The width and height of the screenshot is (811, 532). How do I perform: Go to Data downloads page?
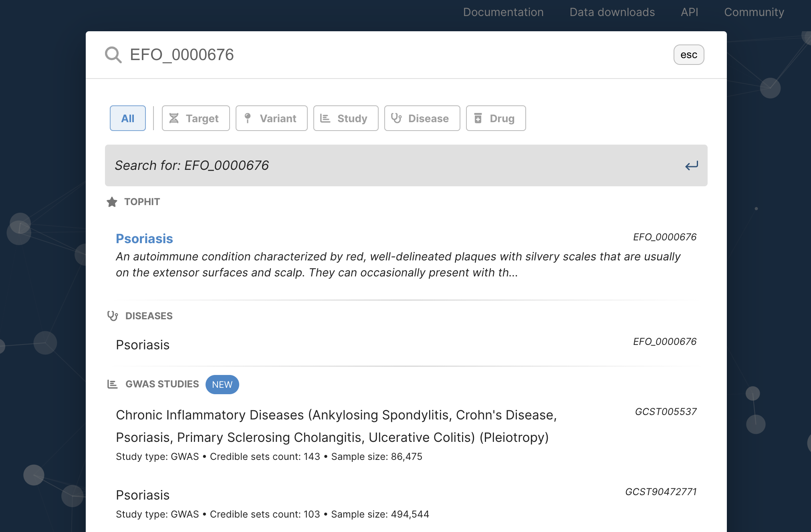click(x=612, y=12)
